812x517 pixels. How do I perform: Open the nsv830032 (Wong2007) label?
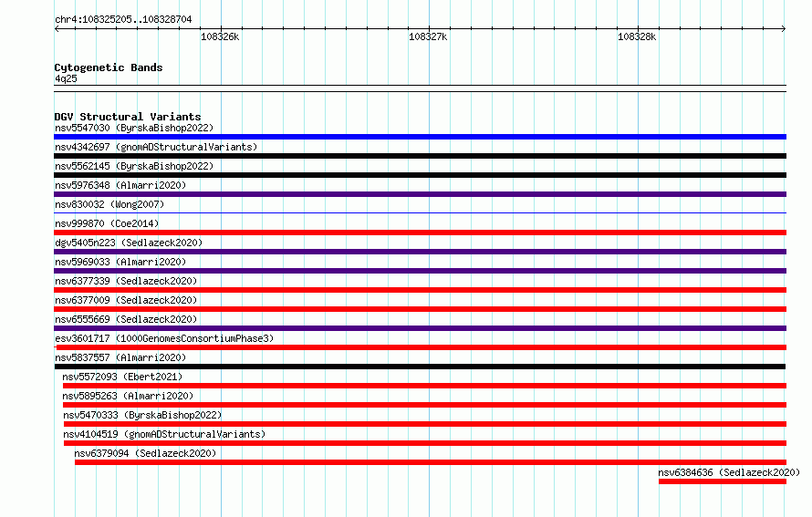tap(109, 204)
